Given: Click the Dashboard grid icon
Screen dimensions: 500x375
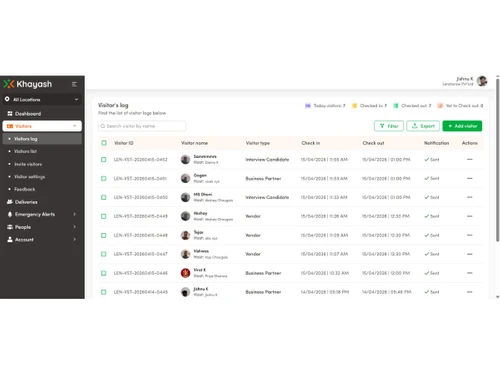Looking at the screenshot, I should [x=10, y=114].
